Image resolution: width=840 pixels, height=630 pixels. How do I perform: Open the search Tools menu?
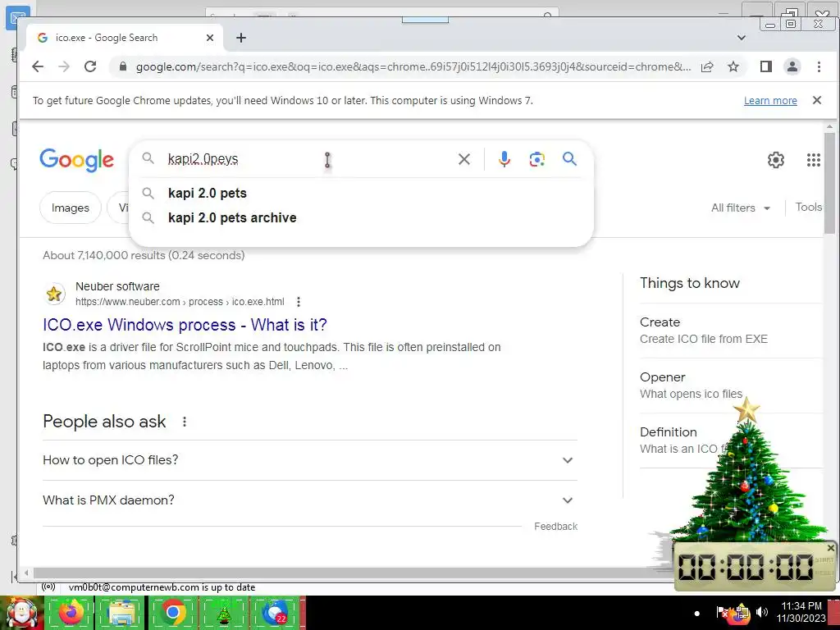click(x=808, y=208)
